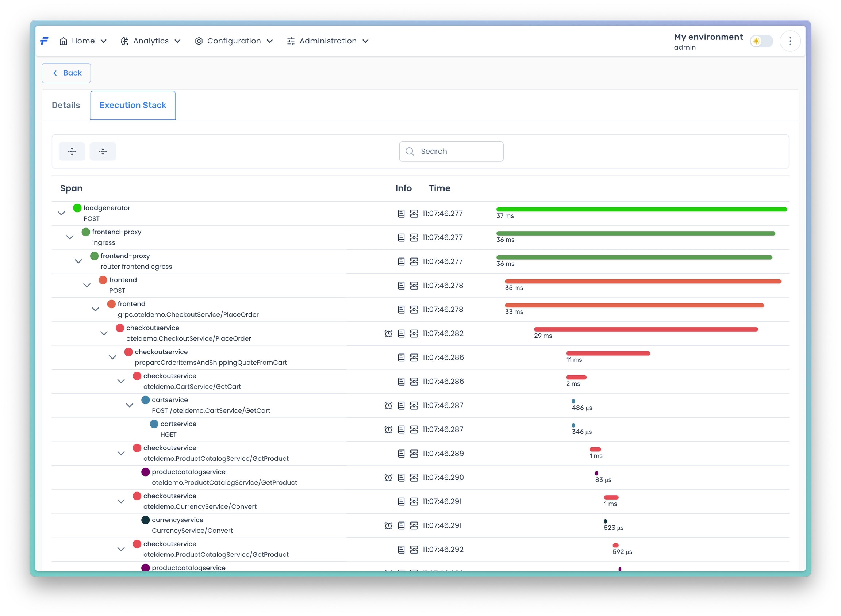Collapse cartservice POST GetCart span
The height and width of the screenshot is (616, 841).
(x=130, y=405)
